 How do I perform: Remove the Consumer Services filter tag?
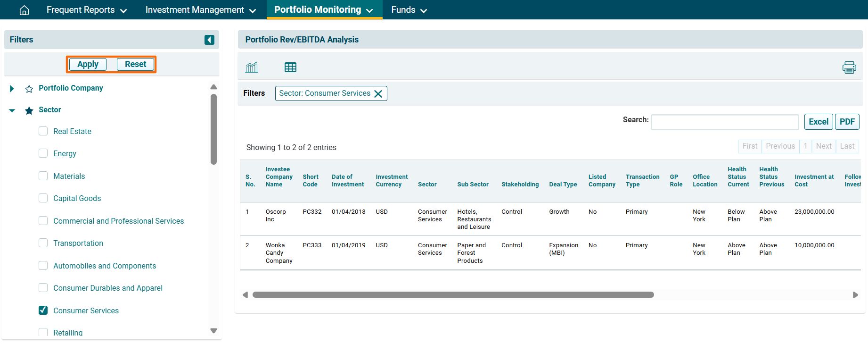click(378, 94)
